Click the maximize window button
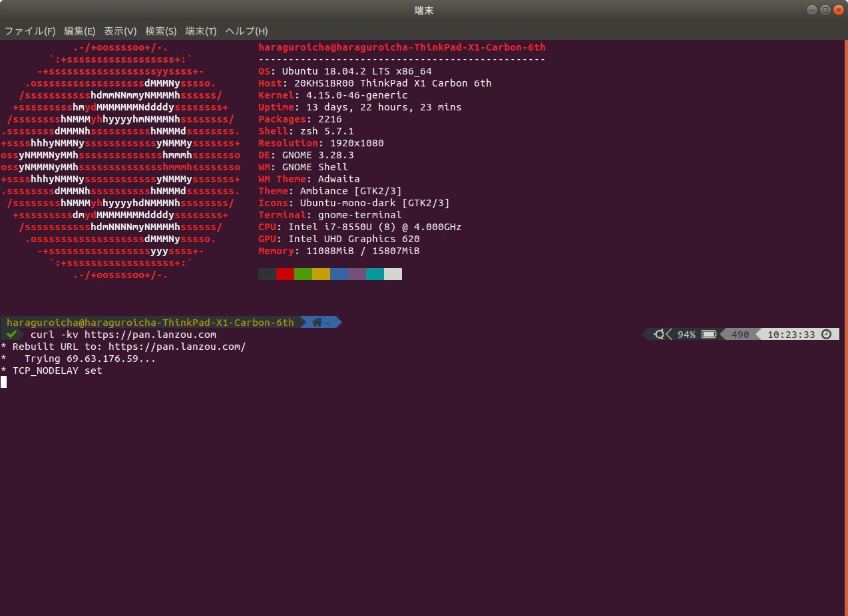The width and height of the screenshot is (848, 616). 825,9
